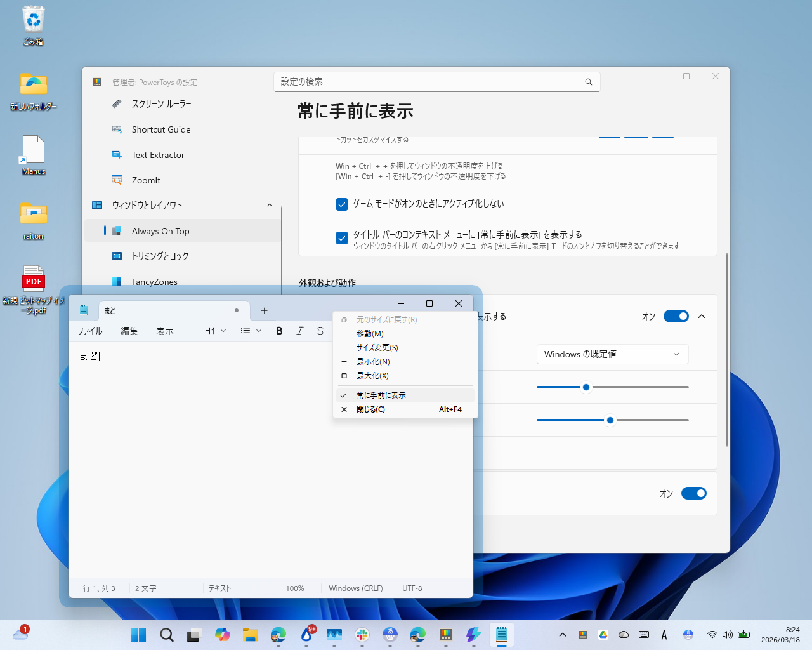
Task: Click + to open a new Notepad tab
Action: (x=264, y=310)
